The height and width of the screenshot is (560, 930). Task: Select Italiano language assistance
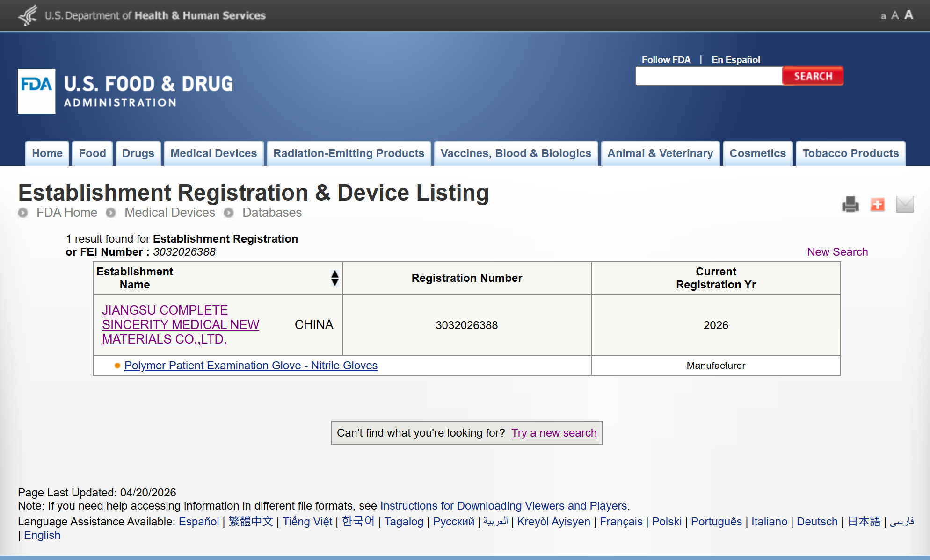click(770, 522)
